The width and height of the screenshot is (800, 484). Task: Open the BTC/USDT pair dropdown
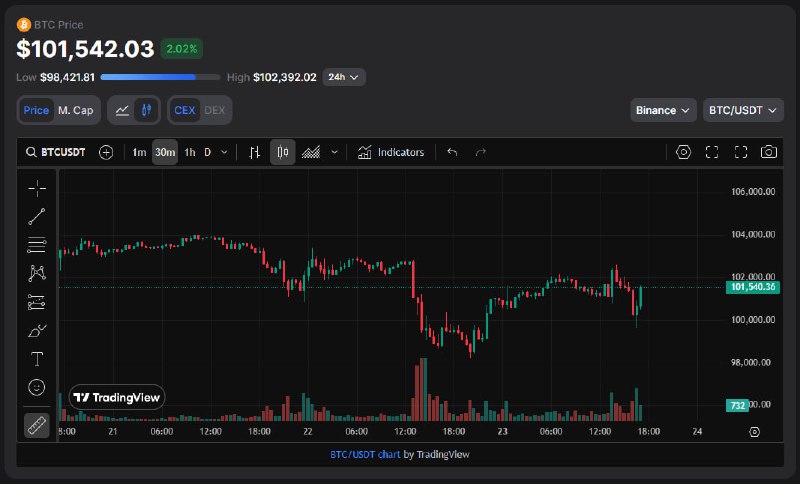coord(743,110)
